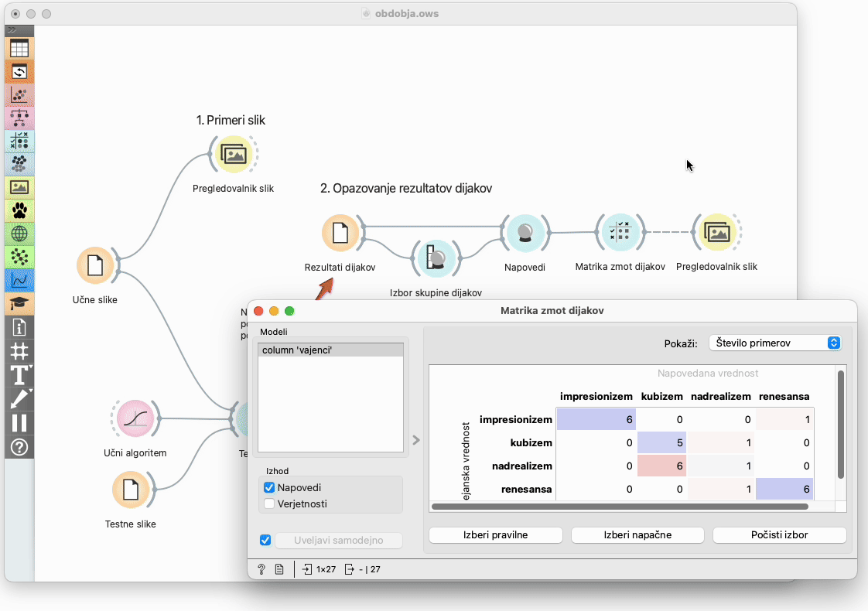Uncheck the Napovedi output checkbox
The width and height of the screenshot is (868, 611).
(269, 487)
